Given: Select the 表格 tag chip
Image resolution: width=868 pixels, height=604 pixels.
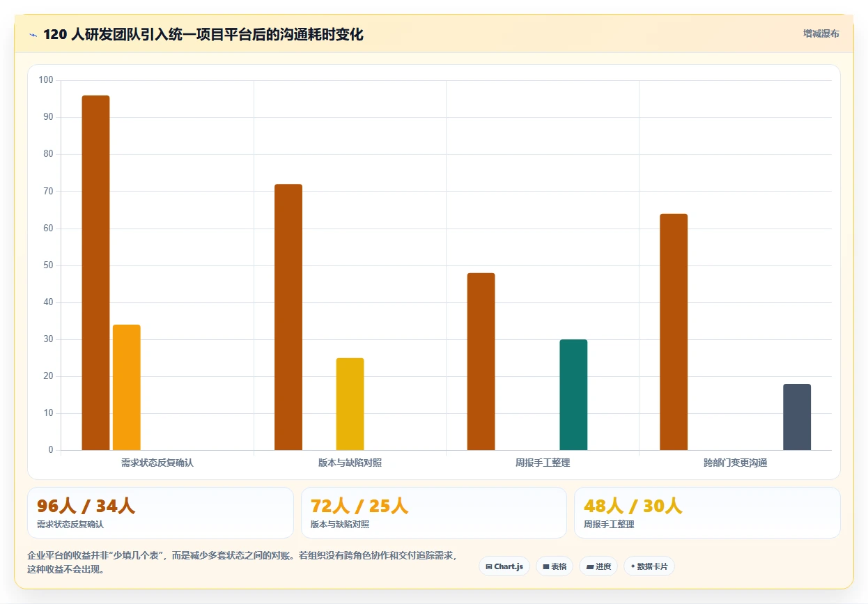Looking at the screenshot, I should pos(555,566).
